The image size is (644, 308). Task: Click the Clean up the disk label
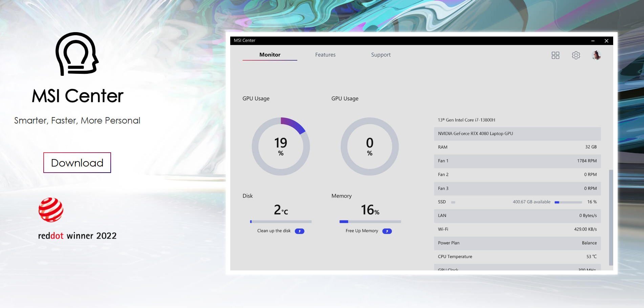pyautogui.click(x=274, y=231)
